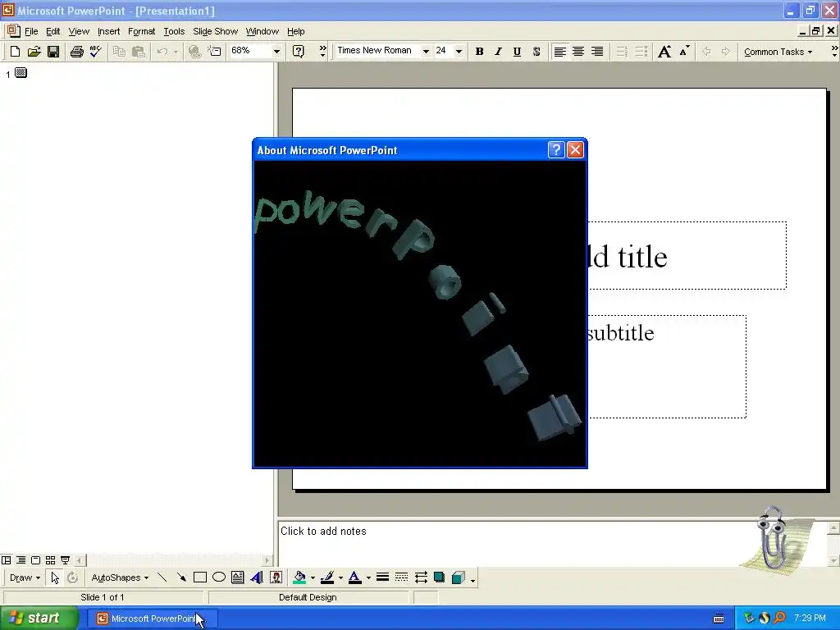Choose Dash Style on drawing toolbar

coord(401,577)
